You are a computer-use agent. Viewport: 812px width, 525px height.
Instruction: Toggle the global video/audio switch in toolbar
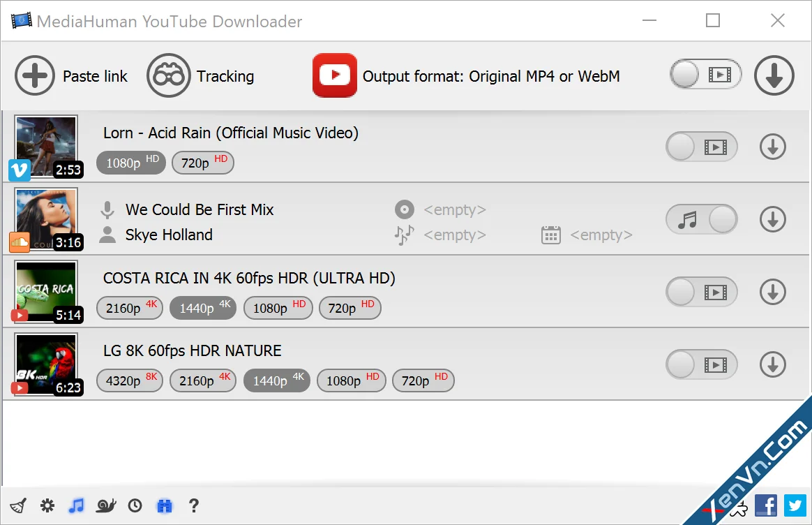[x=705, y=74]
